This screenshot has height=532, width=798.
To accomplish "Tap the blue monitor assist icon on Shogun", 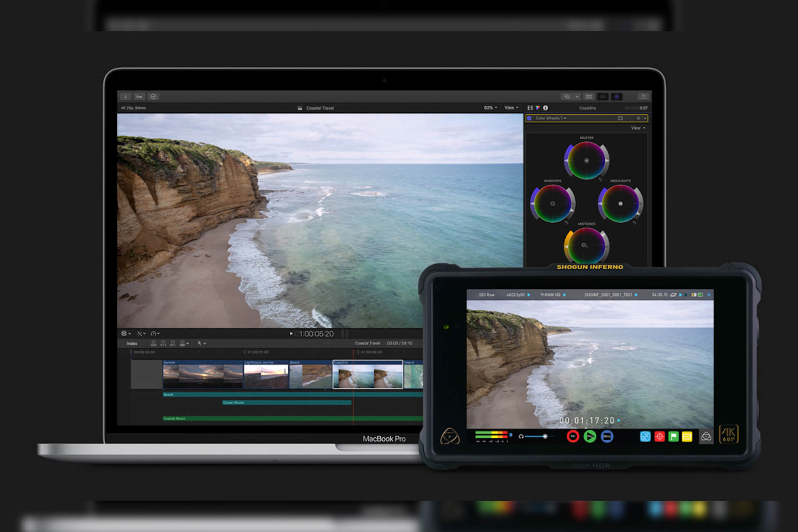I will click(x=645, y=436).
